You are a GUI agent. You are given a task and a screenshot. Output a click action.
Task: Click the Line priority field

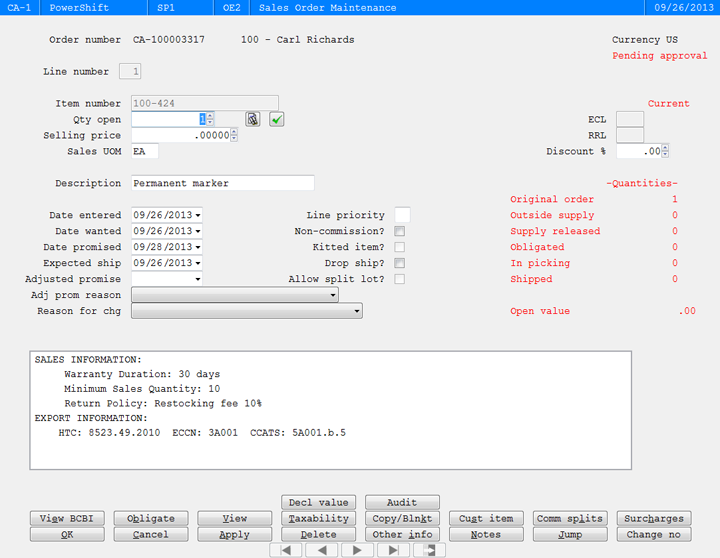click(x=402, y=215)
